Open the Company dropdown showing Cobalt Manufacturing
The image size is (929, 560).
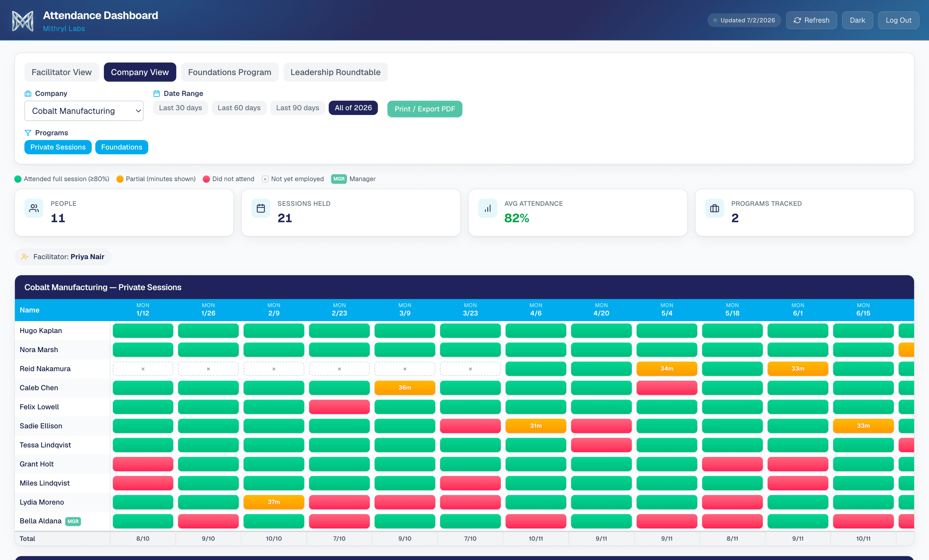(84, 111)
